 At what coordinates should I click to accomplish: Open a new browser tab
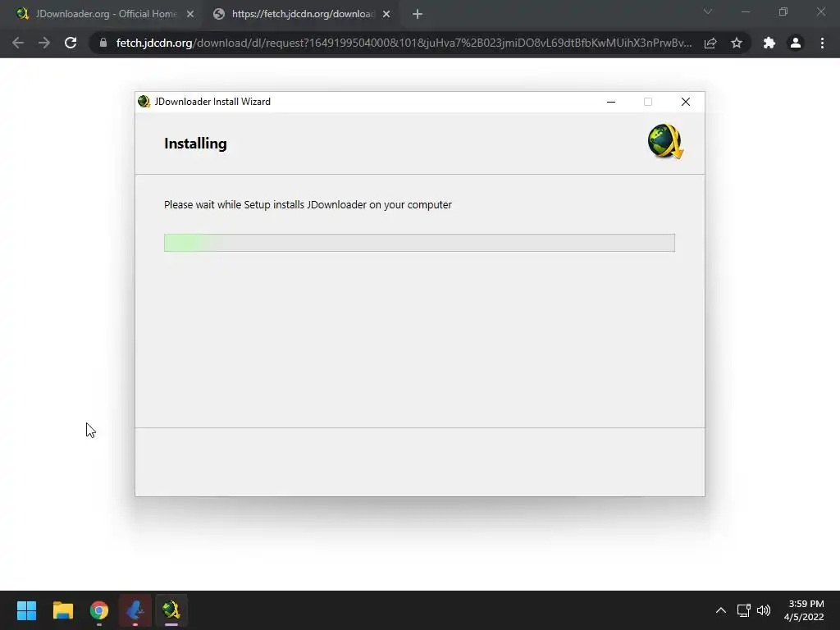click(x=418, y=15)
